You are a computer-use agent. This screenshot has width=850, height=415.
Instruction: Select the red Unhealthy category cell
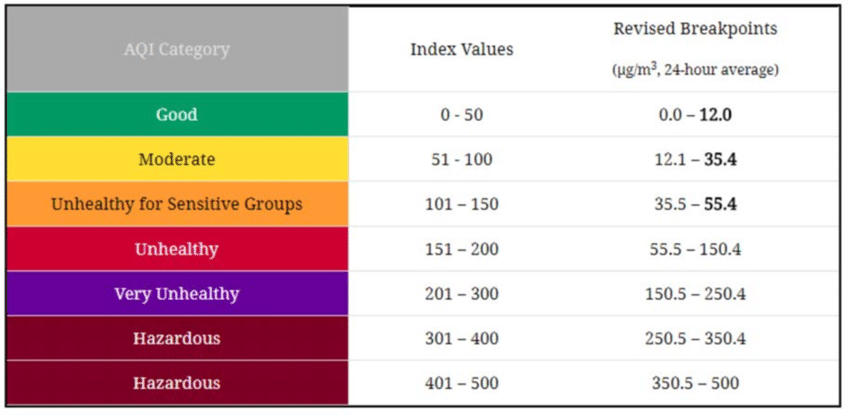click(x=177, y=249)
